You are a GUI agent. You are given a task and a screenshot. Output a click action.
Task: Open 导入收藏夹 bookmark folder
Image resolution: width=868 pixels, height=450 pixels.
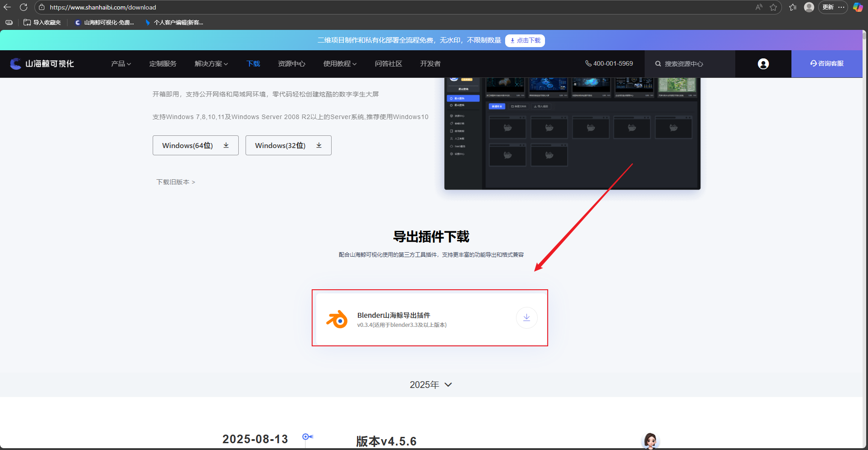tap(42, 22)
